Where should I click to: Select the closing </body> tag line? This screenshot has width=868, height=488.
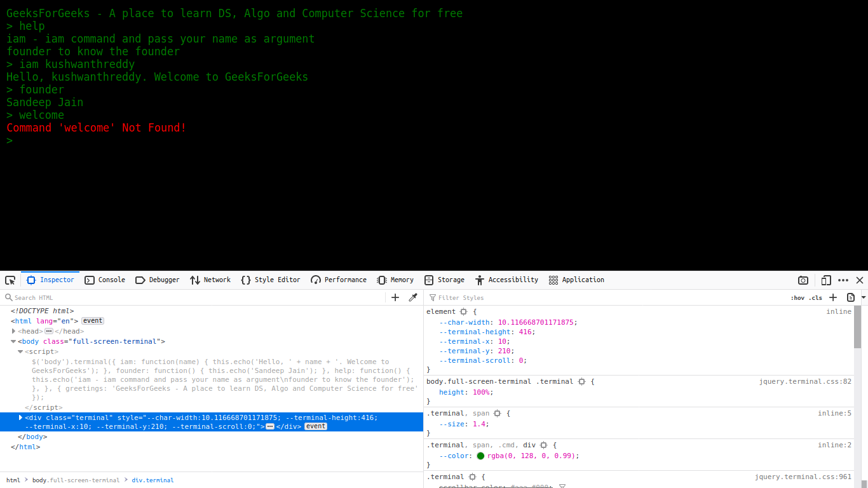click(x=32, y=437)
